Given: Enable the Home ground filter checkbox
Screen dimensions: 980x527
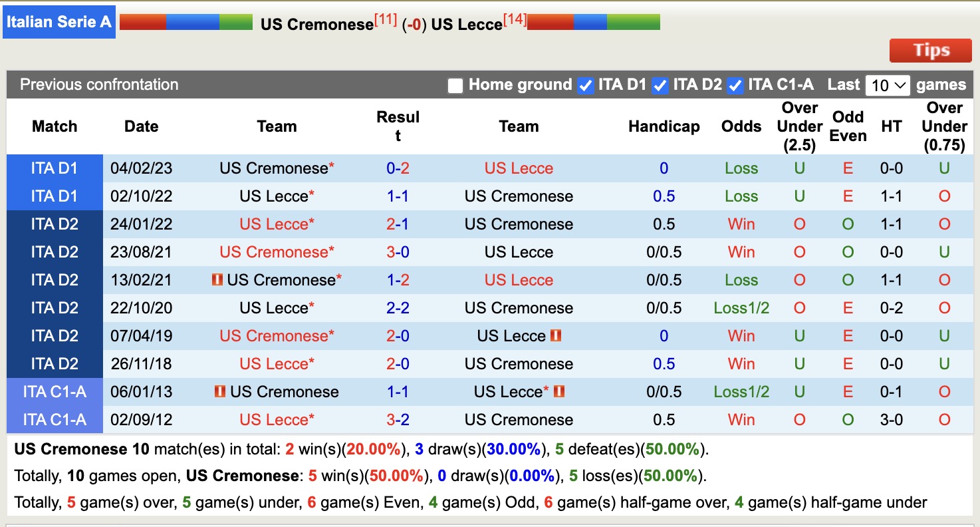Looking at the screenshot, I should coord(455,85).
